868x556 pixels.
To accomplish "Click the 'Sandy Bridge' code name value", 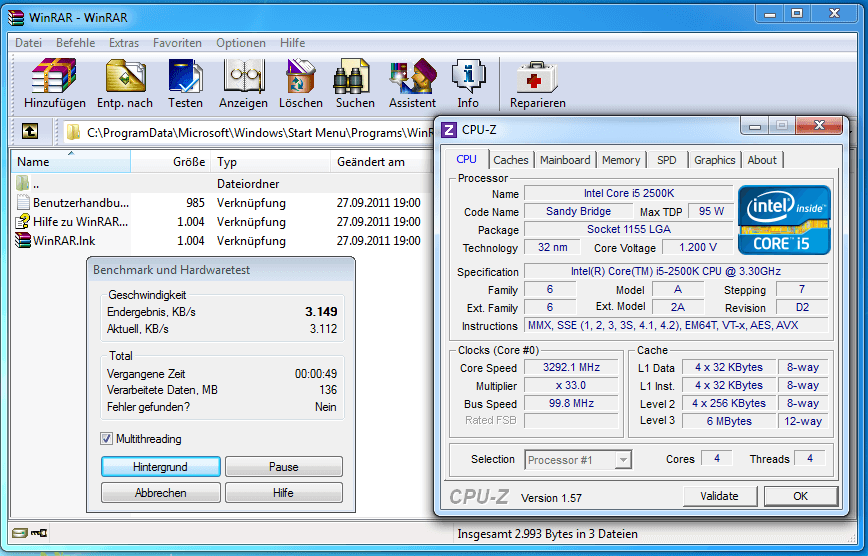I will (578, 211).
